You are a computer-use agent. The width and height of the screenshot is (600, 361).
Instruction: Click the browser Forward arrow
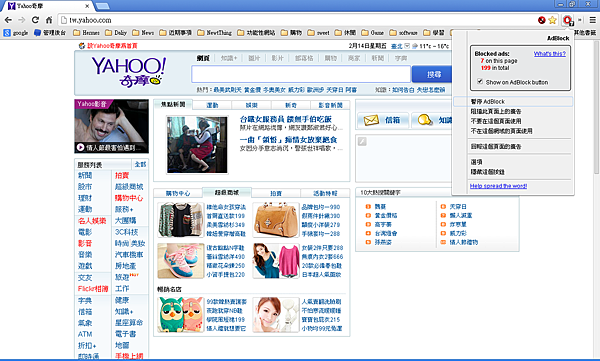coord(22,20)
